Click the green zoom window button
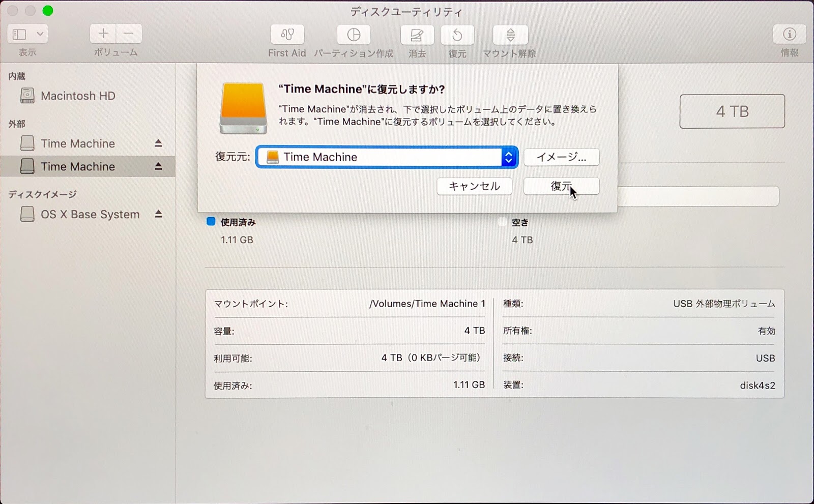The image size is (814, 504). pos(47,11)
